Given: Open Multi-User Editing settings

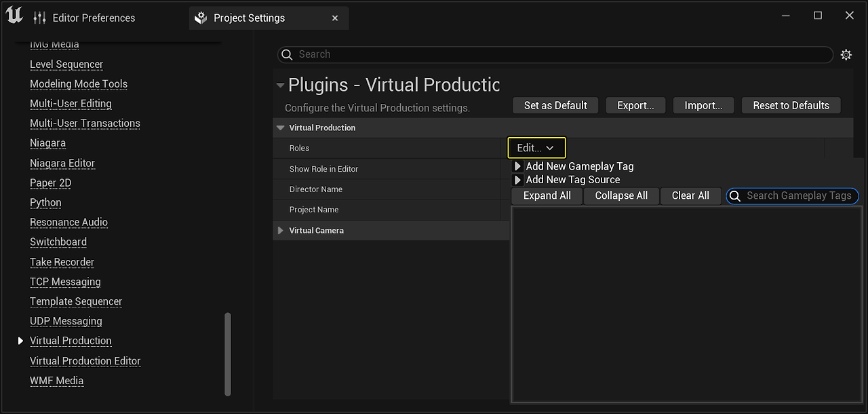Looking at the screenshot, I should pos(71,104).
